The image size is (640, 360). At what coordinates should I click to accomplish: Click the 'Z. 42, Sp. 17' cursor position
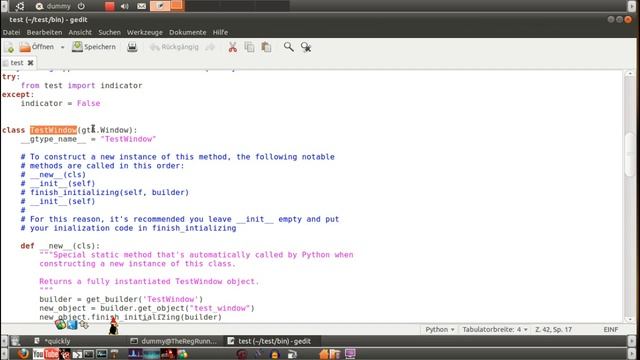(x=553, y=329)
